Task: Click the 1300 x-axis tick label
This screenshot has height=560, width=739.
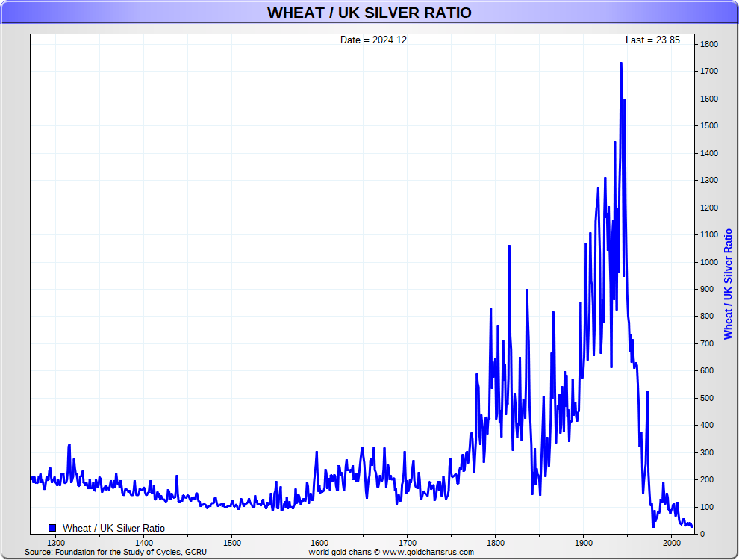Action: pyautogui.click(x=56, y=543)
